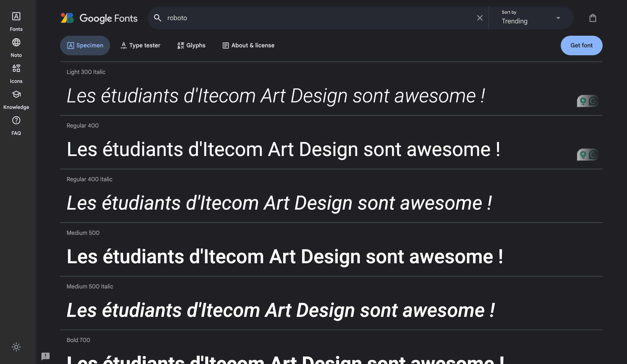
Task: Click the Regular 400 style label
Action: (83, 125)
